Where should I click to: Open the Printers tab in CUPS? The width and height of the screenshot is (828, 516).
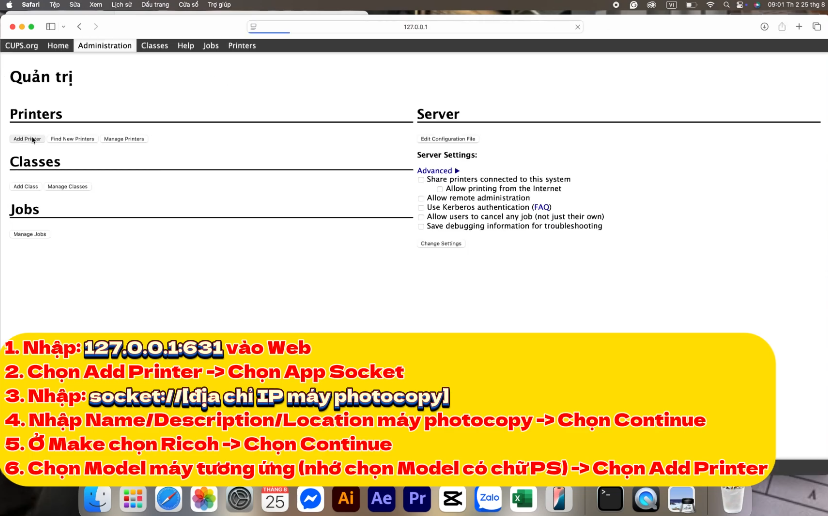(242, 46)
